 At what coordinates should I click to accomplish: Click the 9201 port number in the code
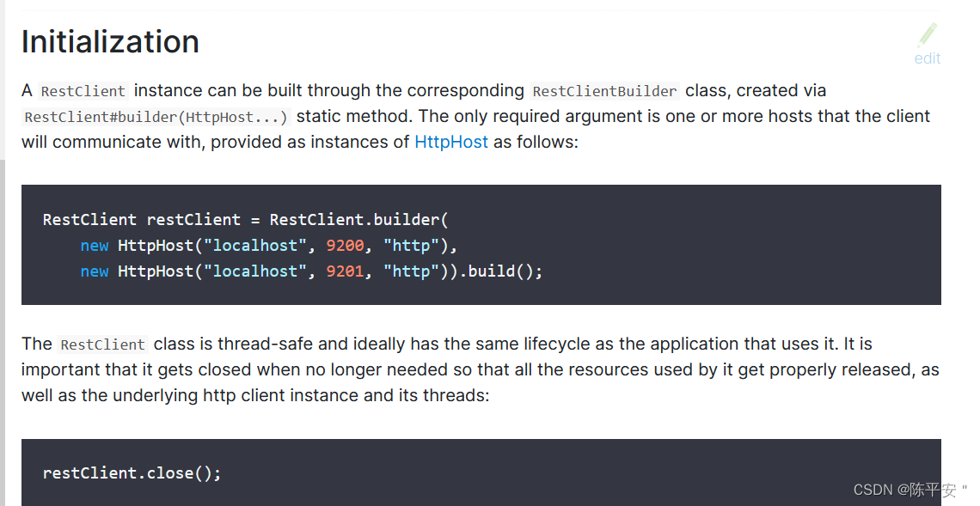tap(345, 271)
